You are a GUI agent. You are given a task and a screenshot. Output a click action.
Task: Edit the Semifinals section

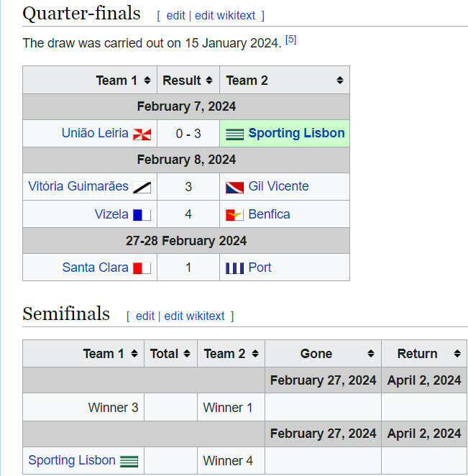[145, 316]
